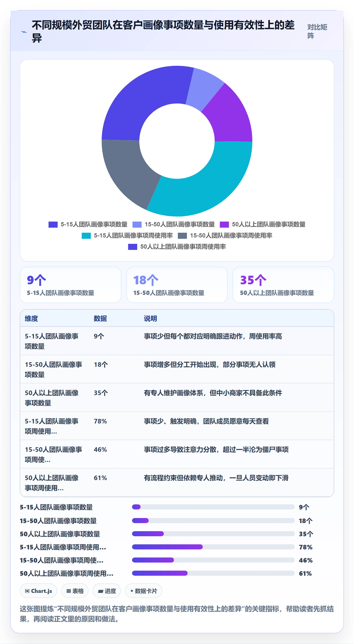Click the diamond icon in the 数据卡片 tag
The width and height of the screenshot is (354, 644).
point(132,591)
